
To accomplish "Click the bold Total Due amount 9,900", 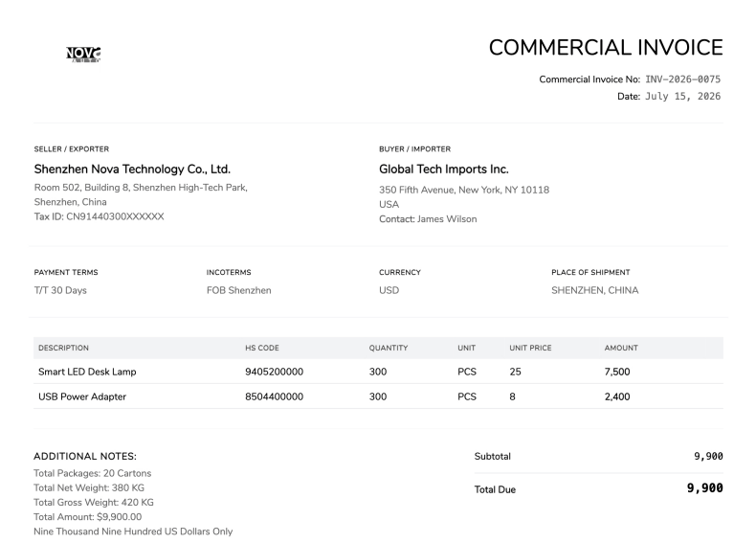I will point(705,488).
